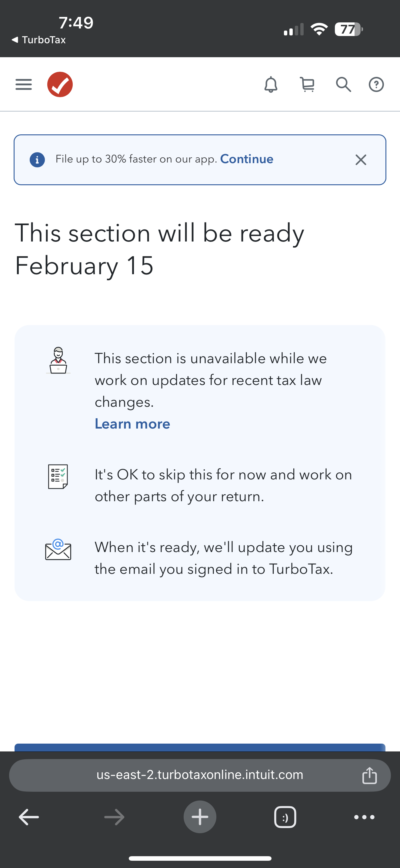Image resolution: width=400 pixels, height=868 pixels.
Task: Go back in browser history
Action: pos(29,817)
